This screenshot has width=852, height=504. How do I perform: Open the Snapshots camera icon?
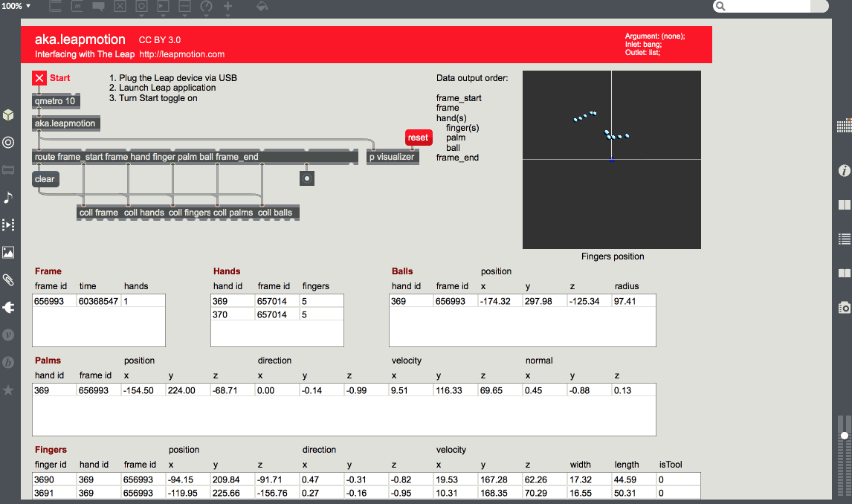844,308
